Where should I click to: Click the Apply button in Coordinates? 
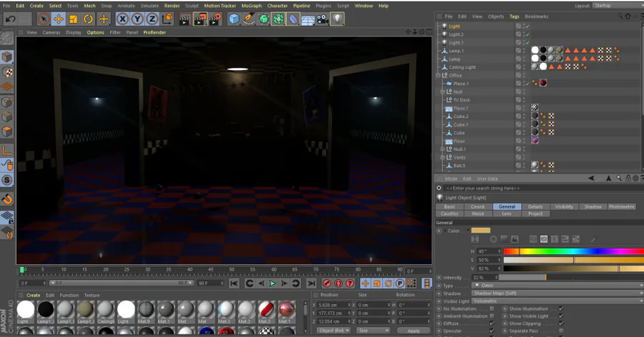(414, 331)
